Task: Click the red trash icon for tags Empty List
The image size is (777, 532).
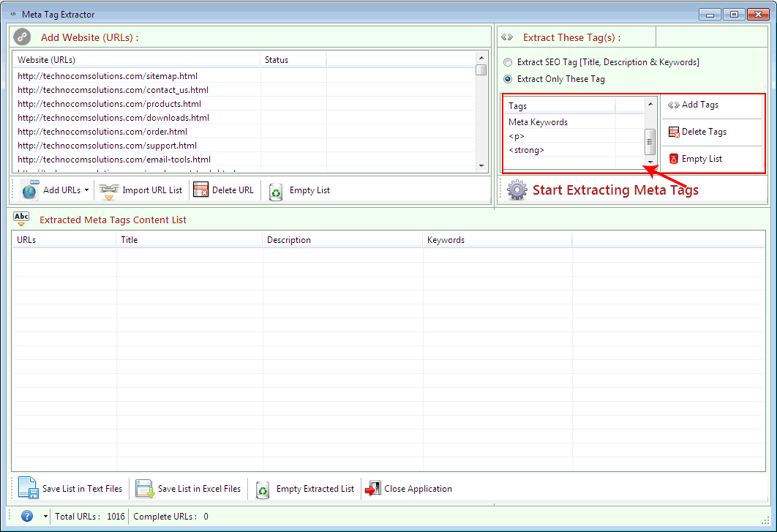Action: [x=673, y=159]
